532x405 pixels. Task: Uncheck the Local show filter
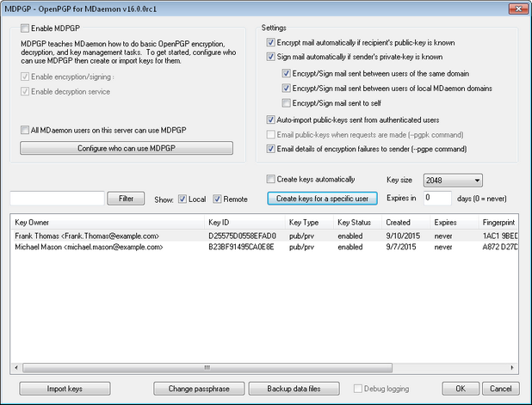[182, 199]
